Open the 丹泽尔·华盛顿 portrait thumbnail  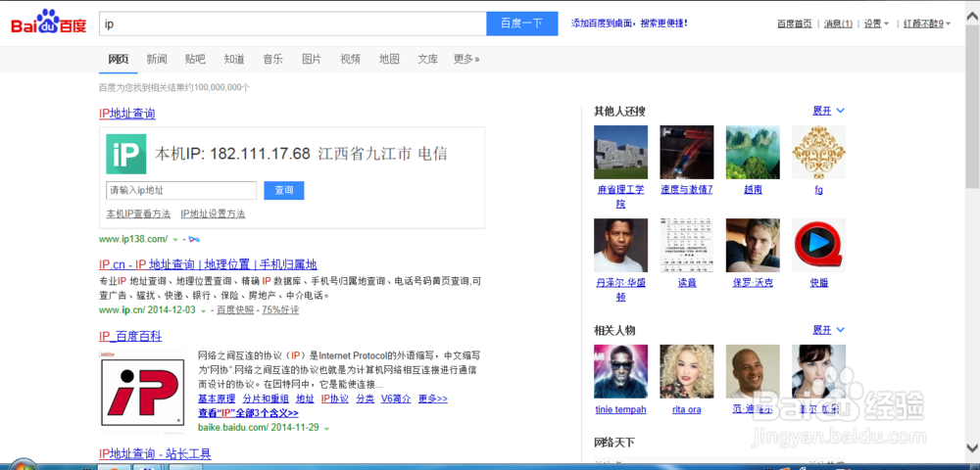pyautogui.click(x=620, y=246)
